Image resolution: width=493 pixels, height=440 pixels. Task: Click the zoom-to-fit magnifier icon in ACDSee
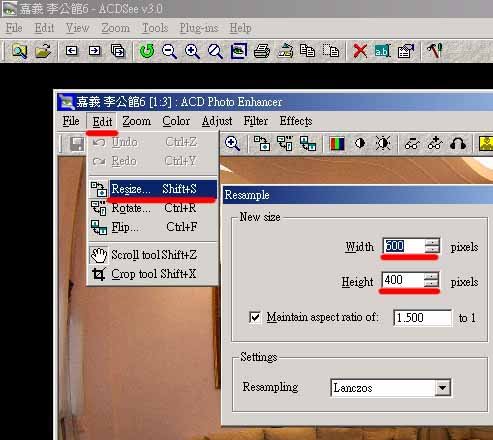click(215, 51)
